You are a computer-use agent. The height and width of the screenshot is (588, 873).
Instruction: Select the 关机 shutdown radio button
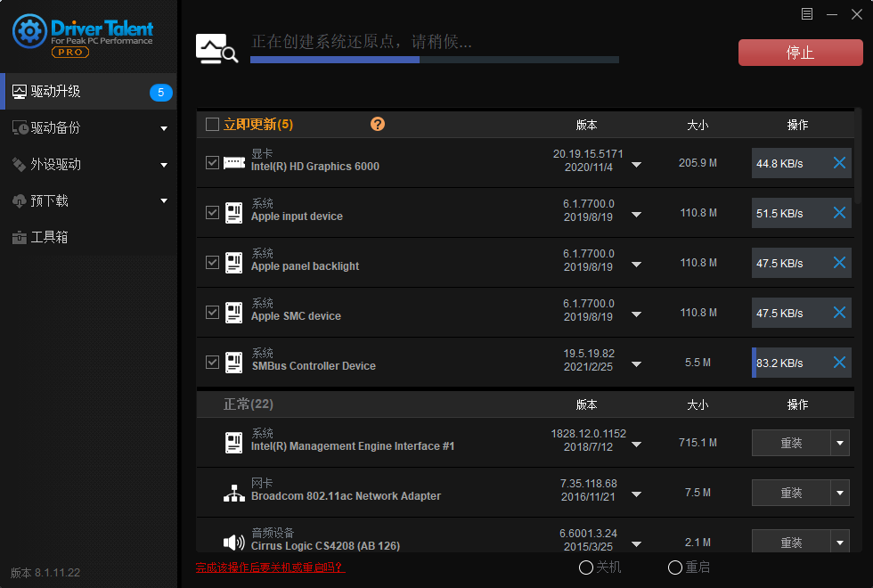coord(586,568)
